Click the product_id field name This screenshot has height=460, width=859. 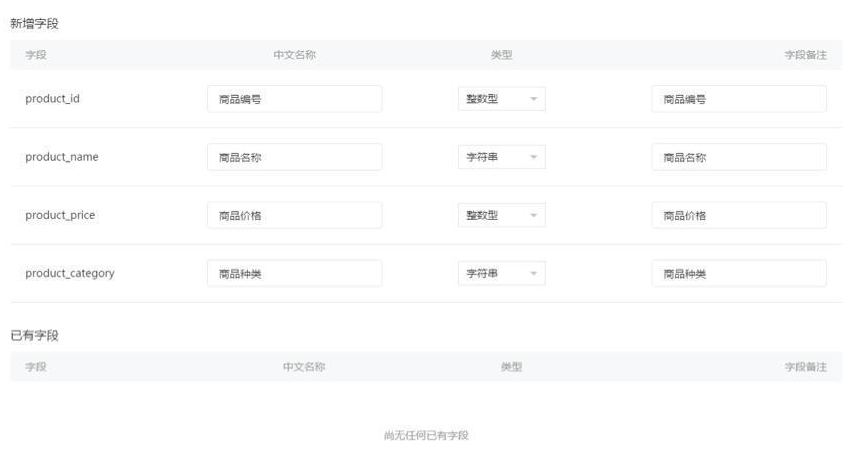click(x=52, y=99)
